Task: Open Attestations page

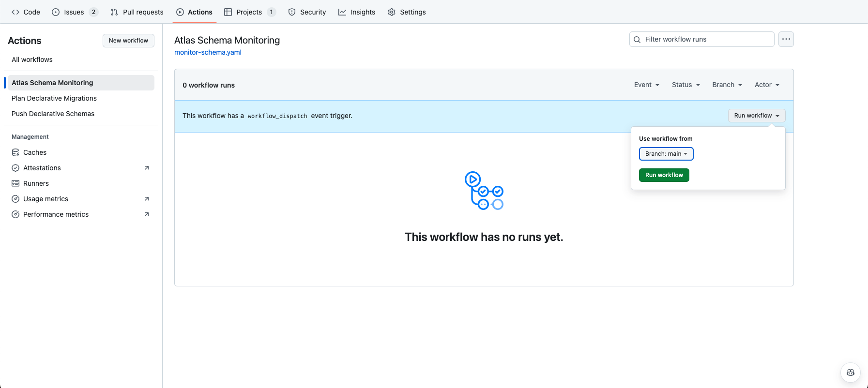Action: click(81, 168)
